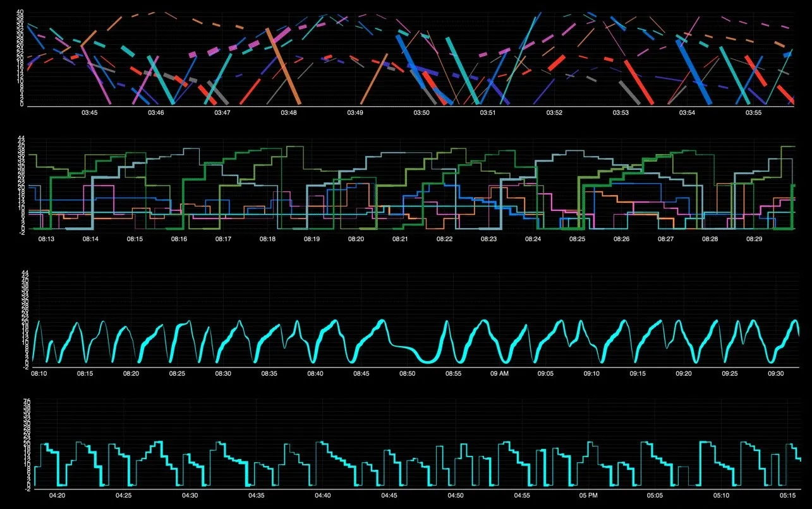
Task: Choose the 08:23 time label
Action: click(489, 239)
